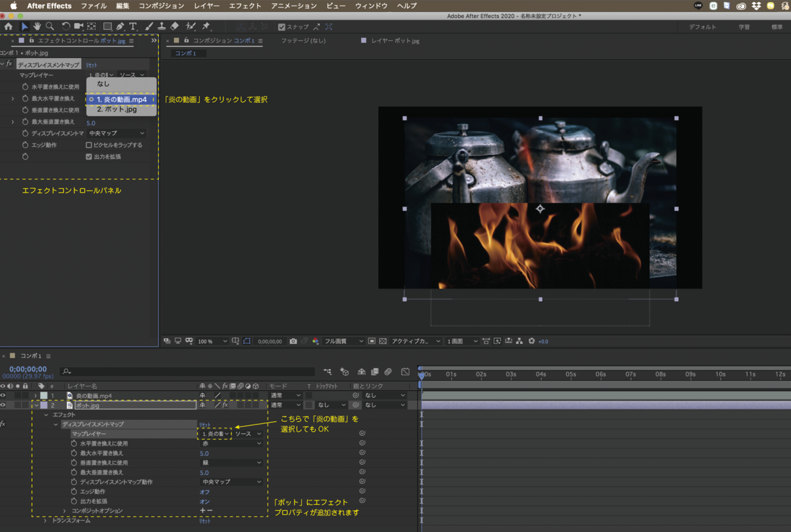The width and height of the screenshot is (791, 532).
Task: Open the アニメーション menu
Action: (294, 6)
